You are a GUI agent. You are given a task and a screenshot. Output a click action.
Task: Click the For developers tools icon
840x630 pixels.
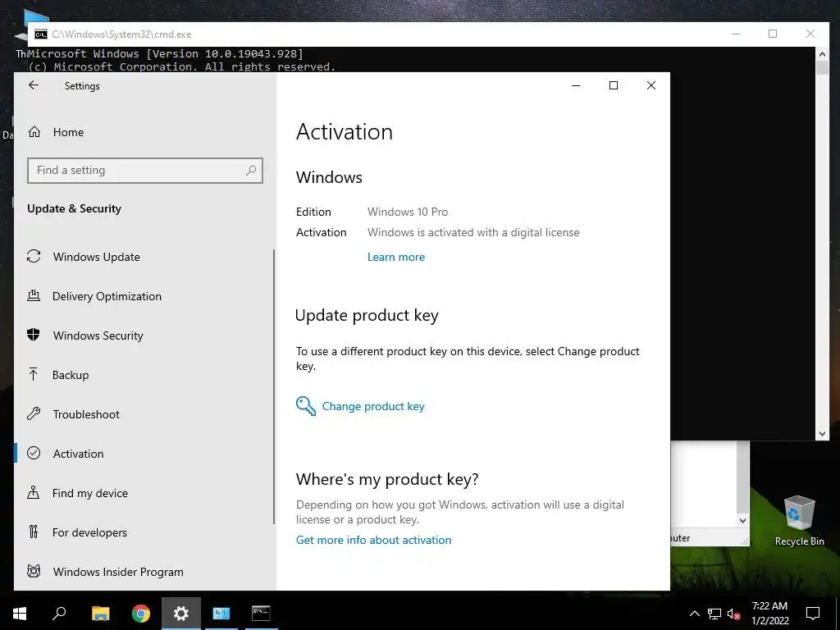click(33, 532)
